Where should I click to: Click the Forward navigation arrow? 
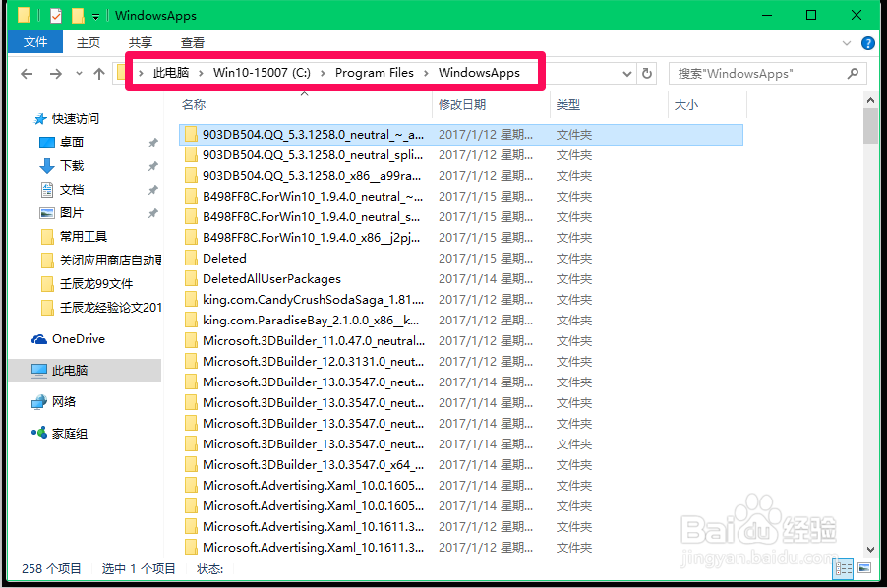point(55,74)
